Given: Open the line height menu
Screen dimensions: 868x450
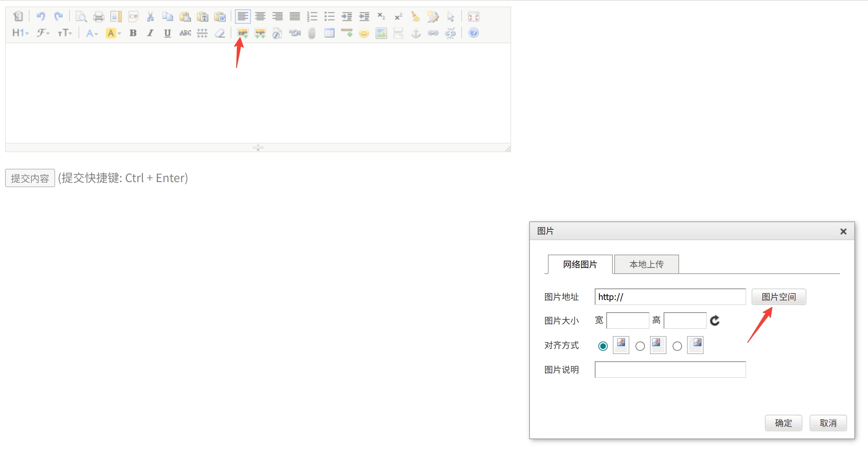Looking at the screenshot, I should 203,33.
